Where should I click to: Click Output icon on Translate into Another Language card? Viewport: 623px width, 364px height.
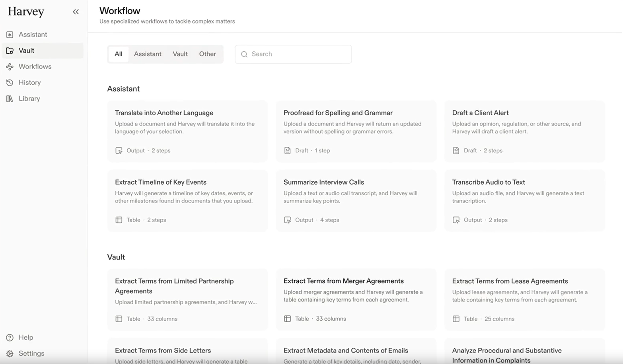(x=119, y=151)
